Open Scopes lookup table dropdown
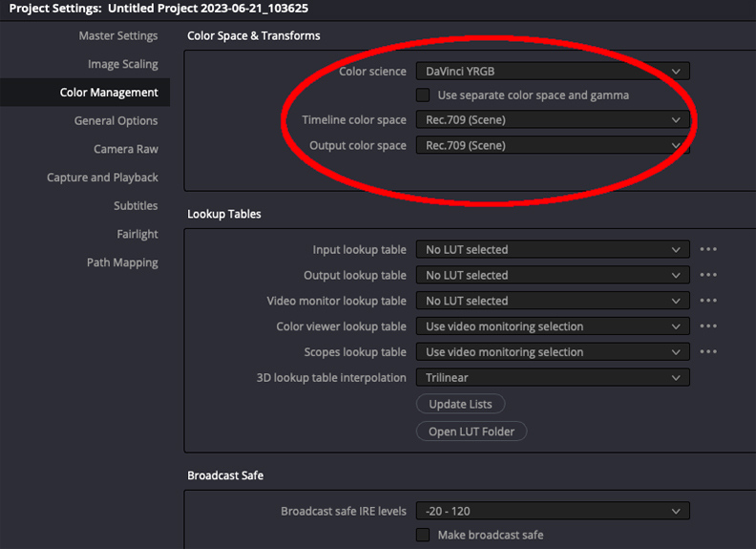 pos(553,351)
